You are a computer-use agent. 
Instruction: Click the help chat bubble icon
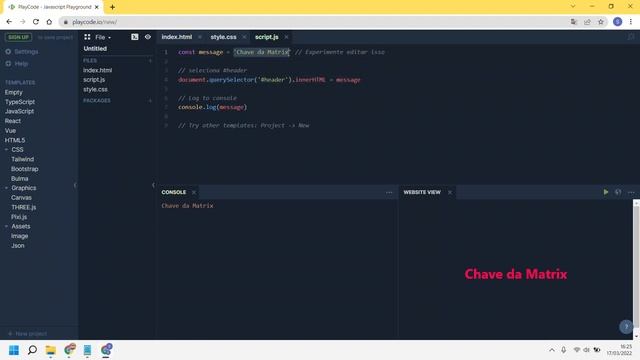[x=626, y=327]
